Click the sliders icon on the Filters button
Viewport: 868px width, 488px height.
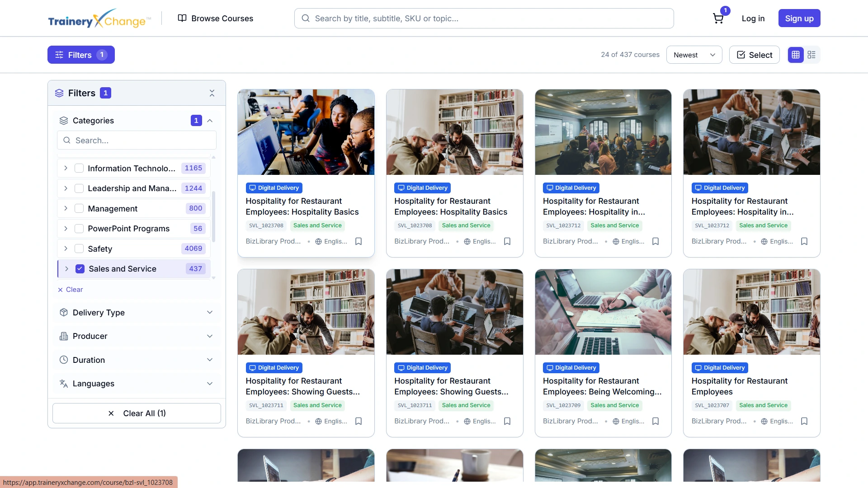tap(59, 55)
